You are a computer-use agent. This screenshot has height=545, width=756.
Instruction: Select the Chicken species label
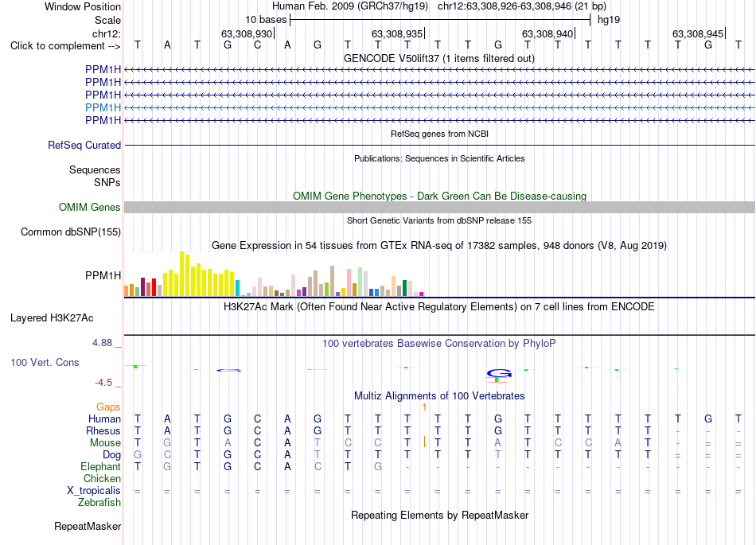click(x=102, y=478)
